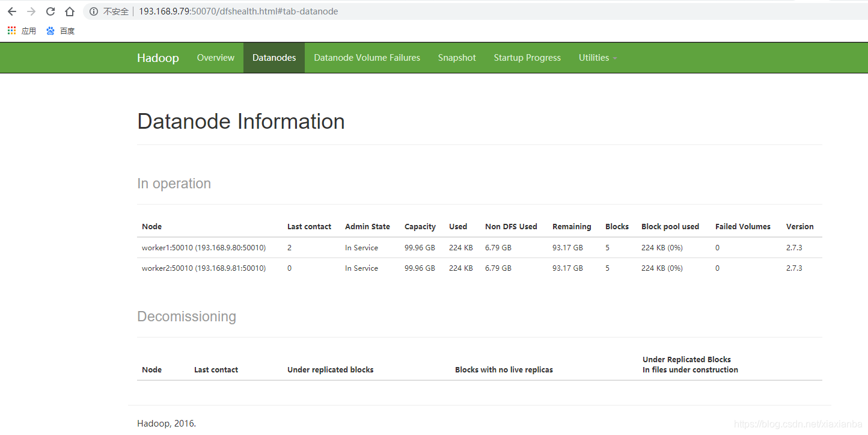The image size is (868, 435).
Task: Select the Datanodes tab
Action: (274, 58)
